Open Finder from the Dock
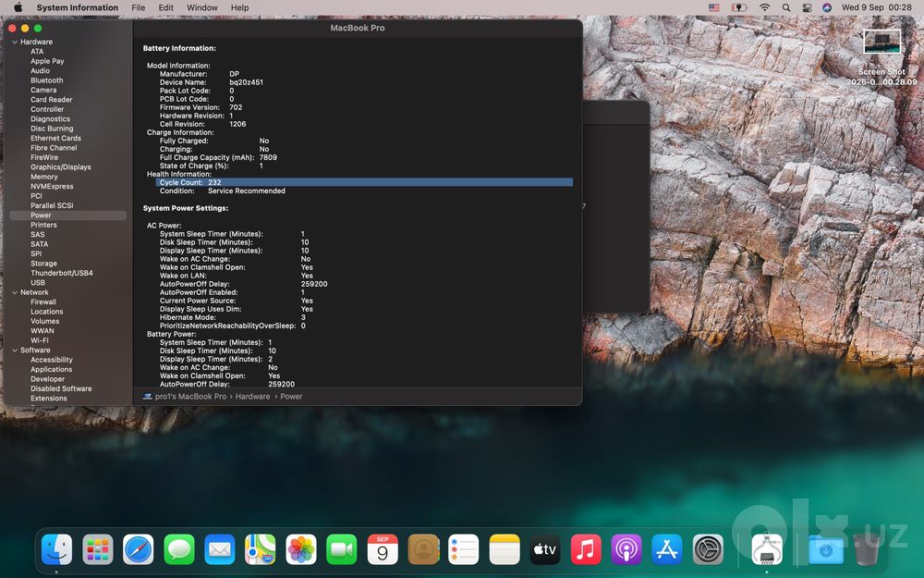The height and width of the screenshot is (578, 924). (56, 549)
